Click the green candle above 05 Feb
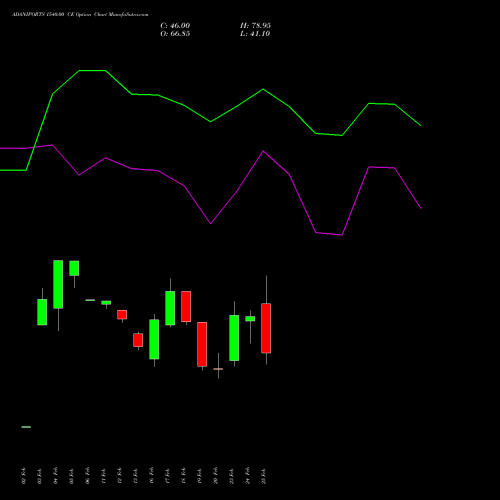500x500 pixels. 74,268
